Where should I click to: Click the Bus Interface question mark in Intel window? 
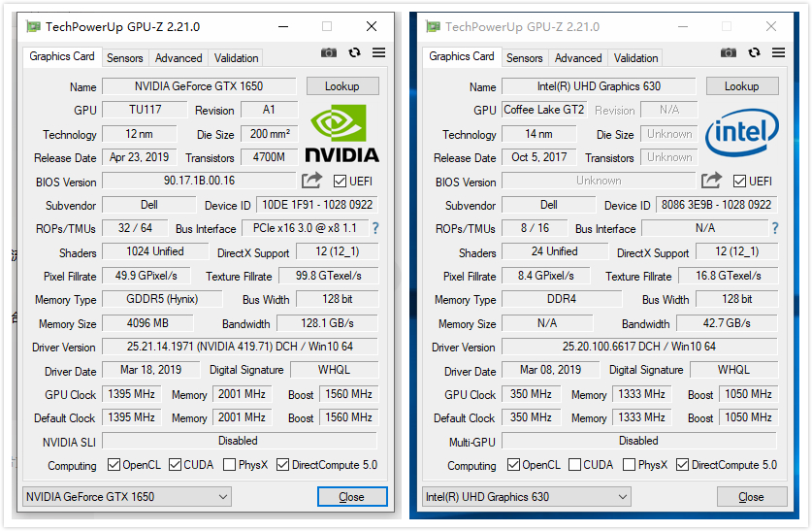775,228
